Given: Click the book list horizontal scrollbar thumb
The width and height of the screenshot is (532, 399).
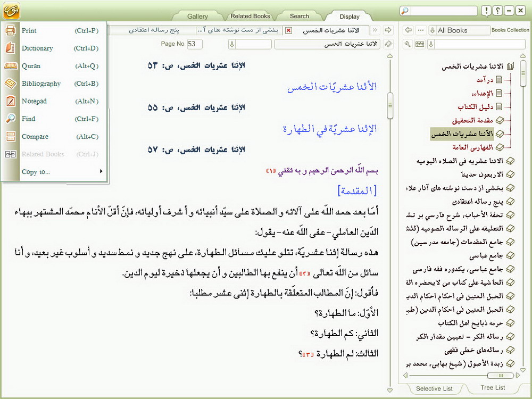Looking at the screenshot, I should click(500, 375).
